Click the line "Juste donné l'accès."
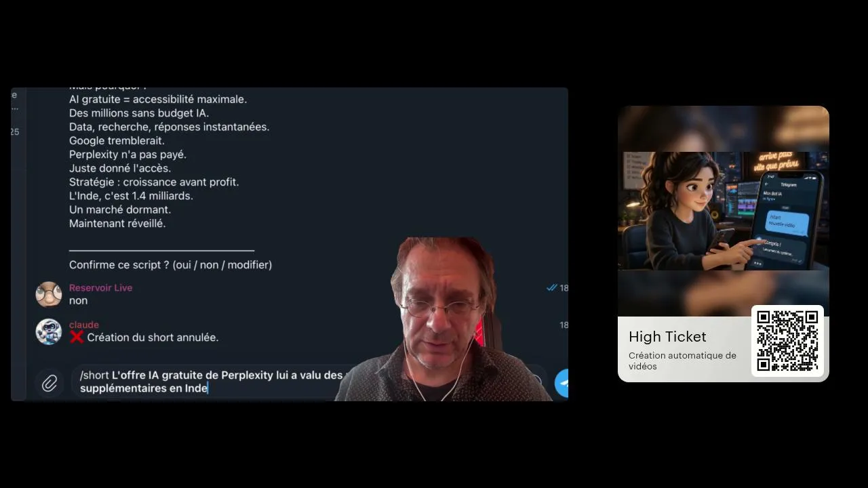The height and width of the screenshot is (488, 868). [x=120, y=168]
